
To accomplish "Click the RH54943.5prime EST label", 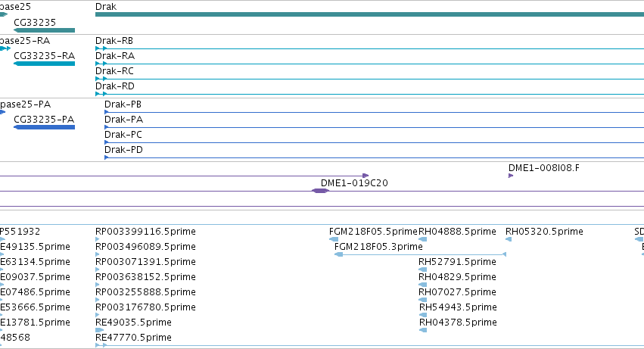I will coord(458,307).
